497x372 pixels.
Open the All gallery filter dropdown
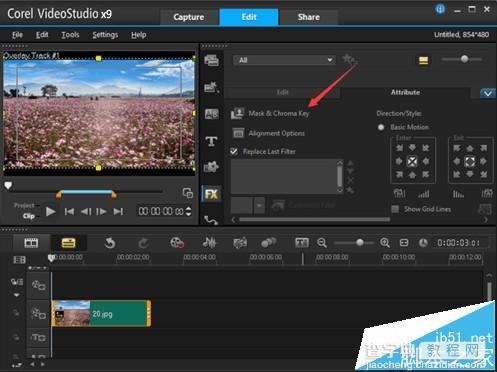pos(284,60)
